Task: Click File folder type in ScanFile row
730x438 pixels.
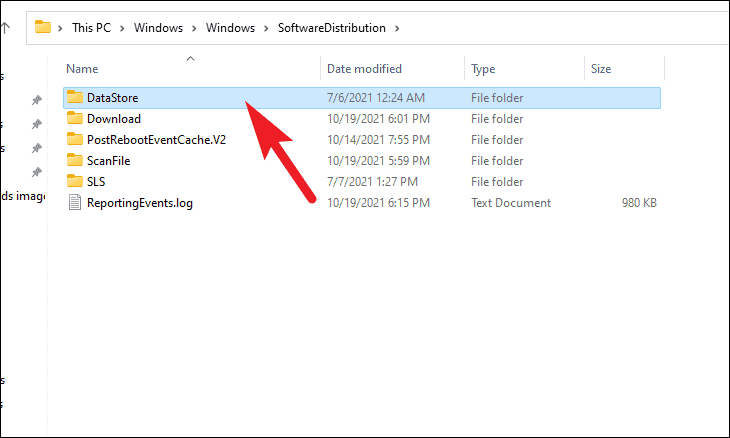Action: [497, 161]
